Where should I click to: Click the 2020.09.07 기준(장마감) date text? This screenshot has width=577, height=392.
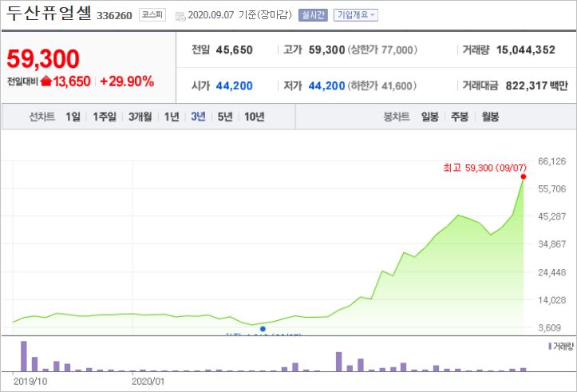click(239, 14)
